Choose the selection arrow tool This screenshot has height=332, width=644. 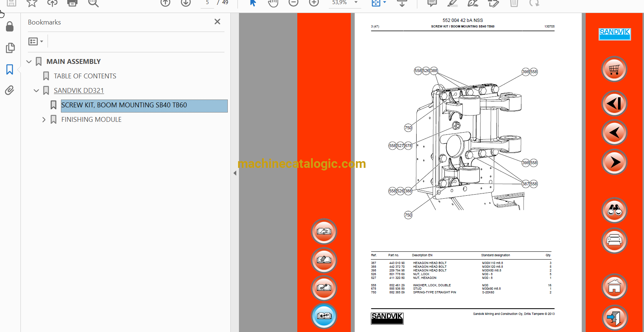click(x=253, y=3)
